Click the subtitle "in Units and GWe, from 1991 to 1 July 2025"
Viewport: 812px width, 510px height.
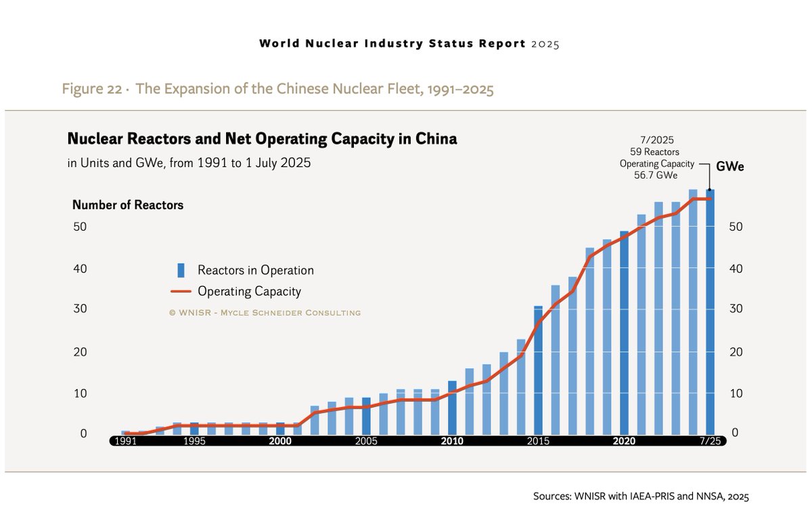coord(189,163)
